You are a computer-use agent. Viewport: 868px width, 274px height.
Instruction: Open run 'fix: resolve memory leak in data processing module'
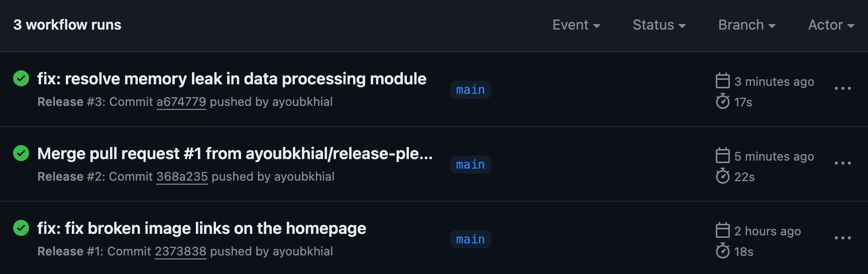point(232,79)
